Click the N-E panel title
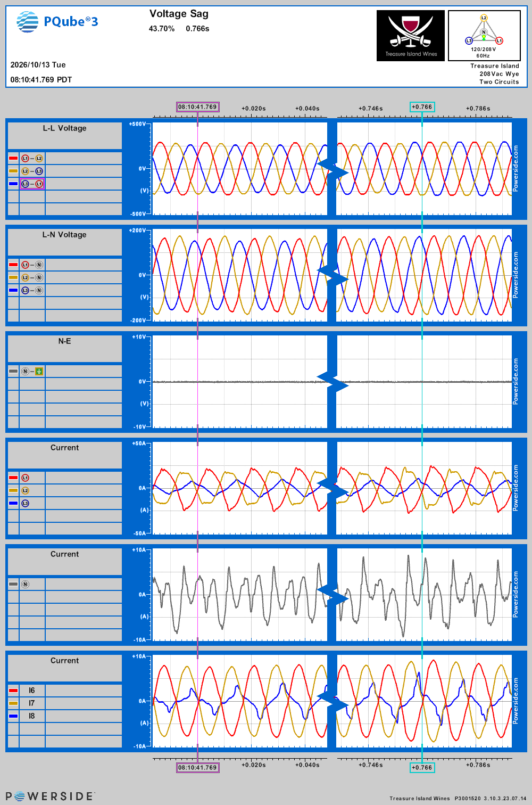The width and height of the screenshot is (532, 805). [x=64, y=341]
